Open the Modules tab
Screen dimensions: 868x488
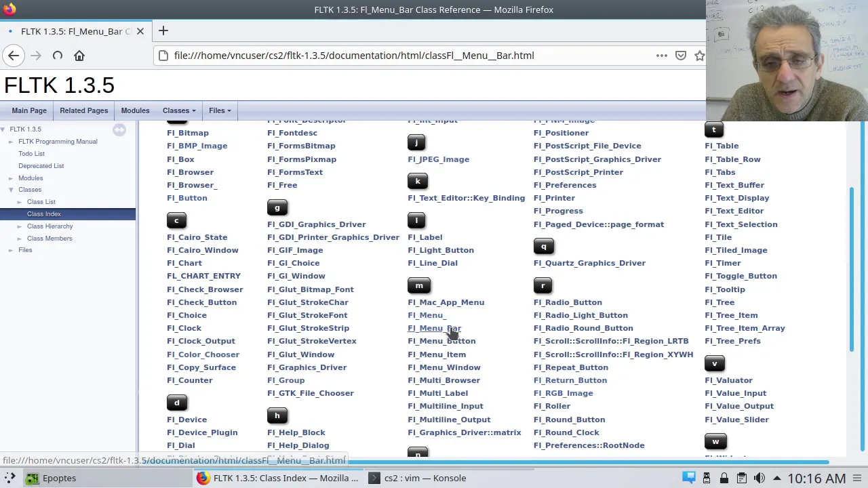135,110
